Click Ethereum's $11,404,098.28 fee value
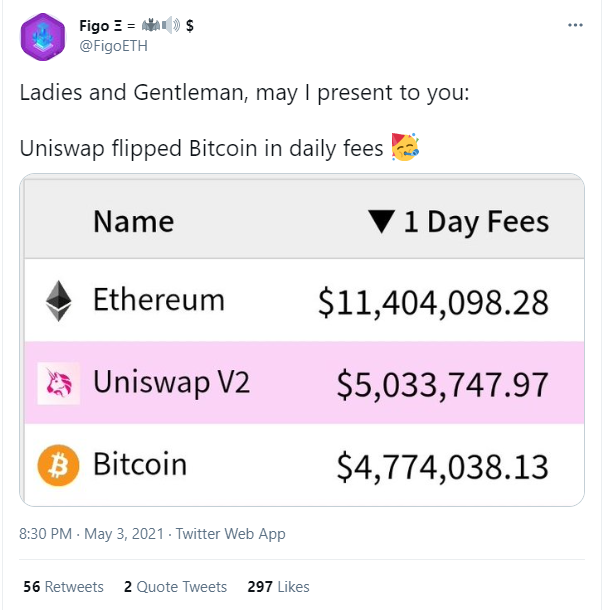The width and height of the screenshot is (602, 610). point(433,301)
